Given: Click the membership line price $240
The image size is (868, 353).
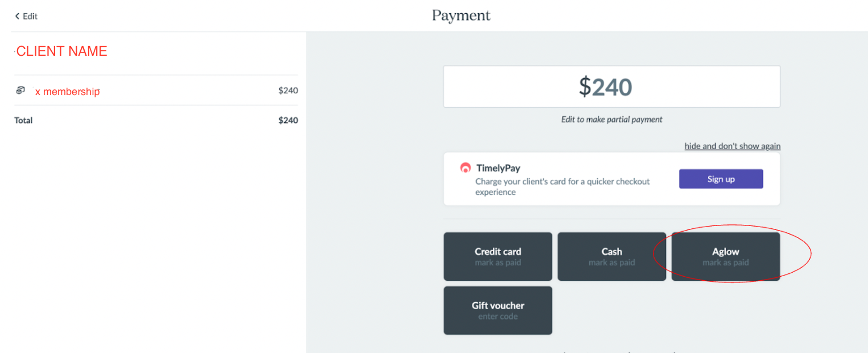Looking at the screenshot, I should [288, 91].
